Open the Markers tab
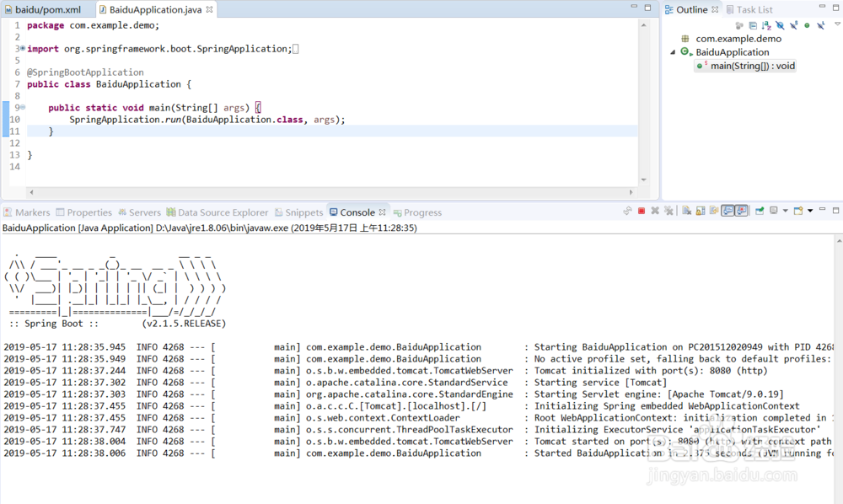 point(26,212)
